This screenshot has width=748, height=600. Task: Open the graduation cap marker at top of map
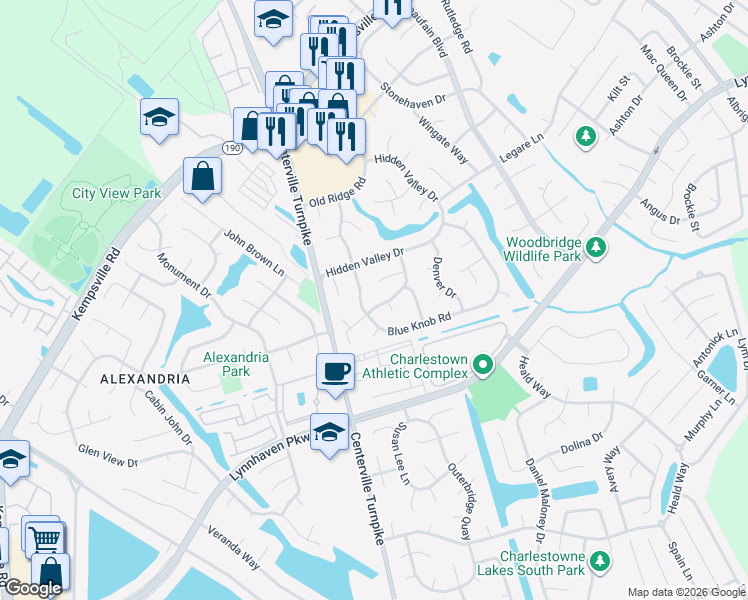[x=273, y=21]
